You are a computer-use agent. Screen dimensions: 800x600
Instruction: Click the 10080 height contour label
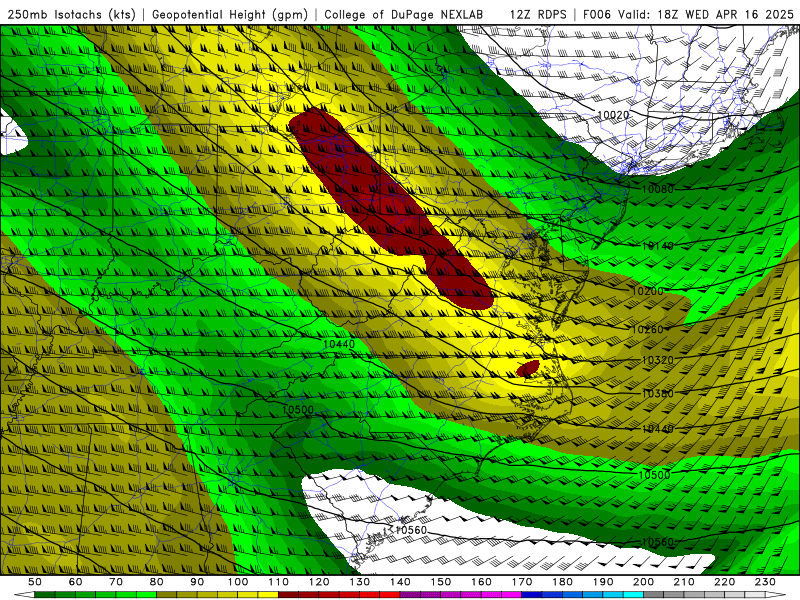coord(658,189)
